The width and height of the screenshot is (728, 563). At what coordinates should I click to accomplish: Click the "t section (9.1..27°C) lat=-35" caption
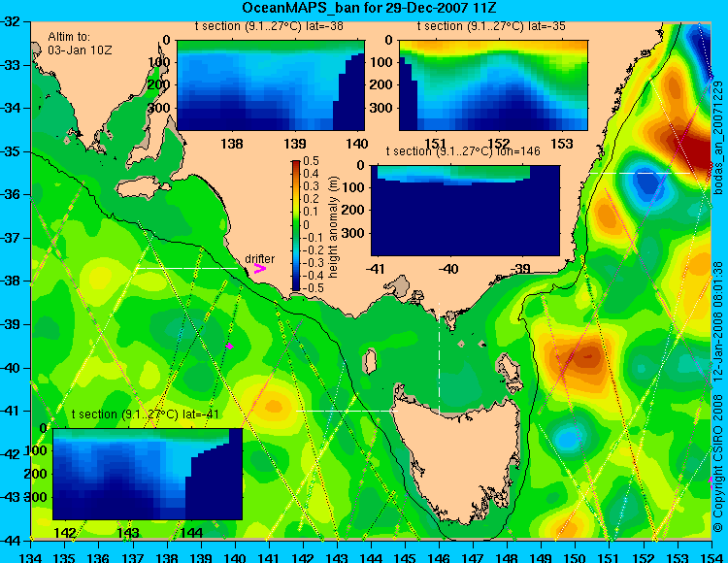point(491,26)
